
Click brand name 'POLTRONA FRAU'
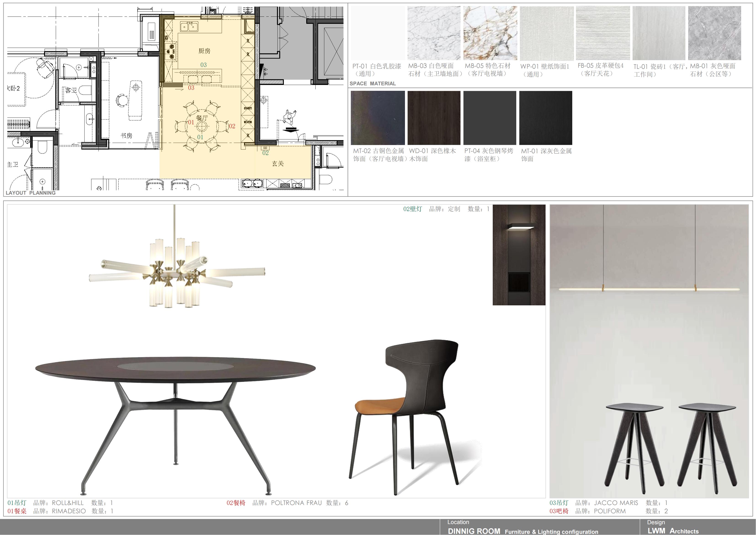[296, 503]
